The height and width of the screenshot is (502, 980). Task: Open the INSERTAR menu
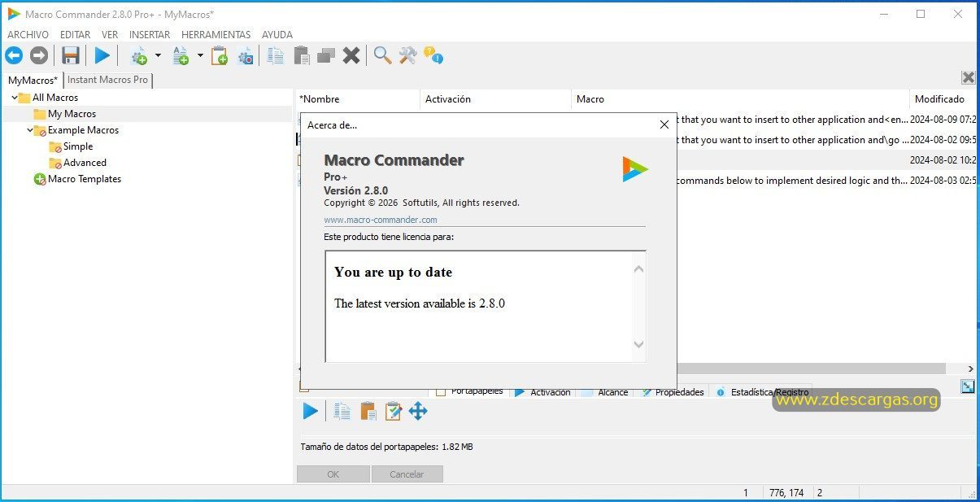(150, 35)
